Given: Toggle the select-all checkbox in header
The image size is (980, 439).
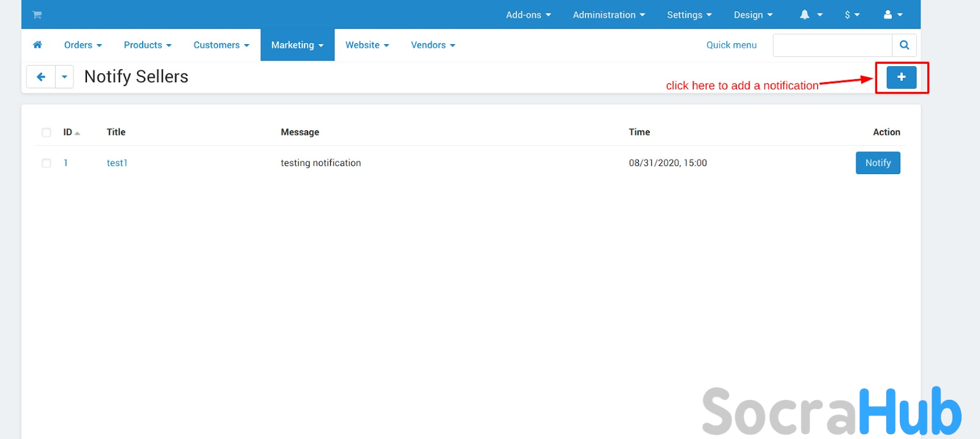Looking at the screenshot, I should tap(47, 132).
